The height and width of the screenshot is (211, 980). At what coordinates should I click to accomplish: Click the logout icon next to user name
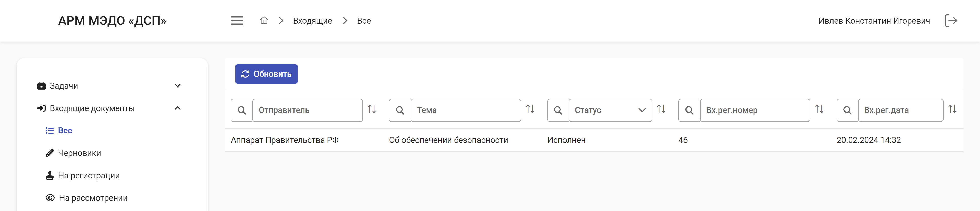pyautogui.click(x=951, y=20)
